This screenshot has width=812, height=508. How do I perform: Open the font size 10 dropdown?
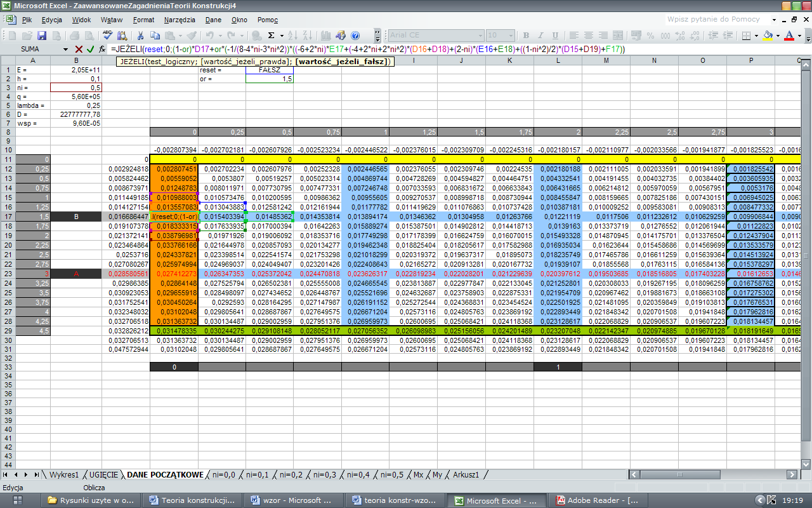[x=511, y=36]
